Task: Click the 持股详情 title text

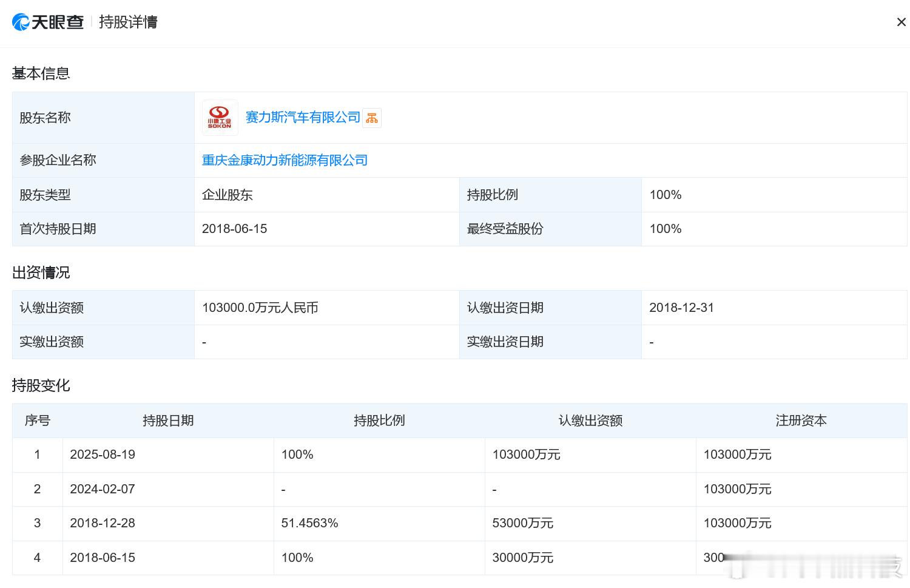Action: point(128,22)
